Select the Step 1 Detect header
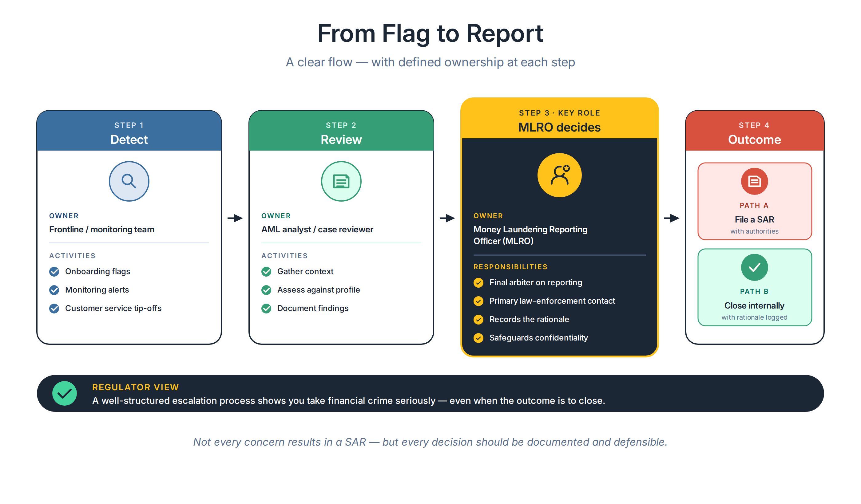Screen dimensions: 861x504 129,130
